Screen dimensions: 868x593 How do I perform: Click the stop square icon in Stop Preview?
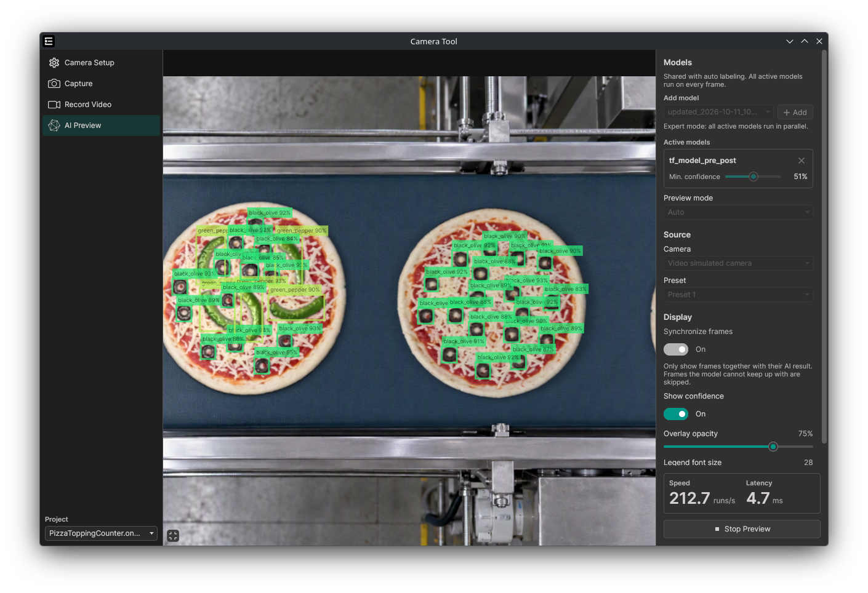[x=717, y=529]
